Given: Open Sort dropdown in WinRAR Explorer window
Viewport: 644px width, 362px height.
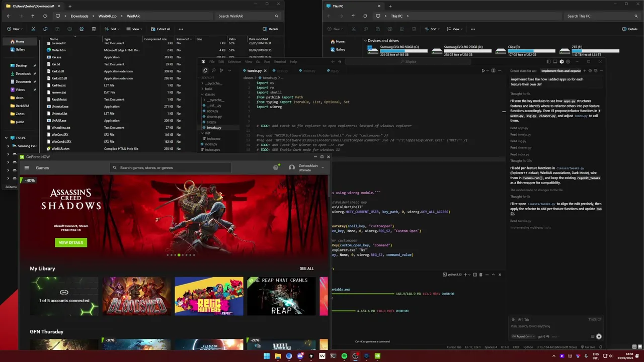Looking at the screenshot, I should [x=112, y=29].
